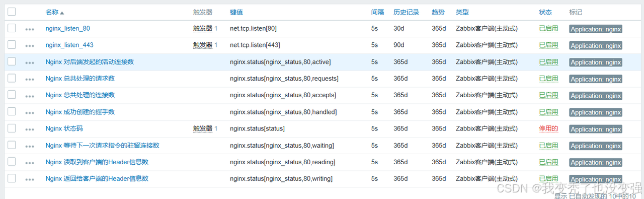Check the box for nginx_listen_443
The height and width of the screenshot is (199, 644).
coord(12,45)
